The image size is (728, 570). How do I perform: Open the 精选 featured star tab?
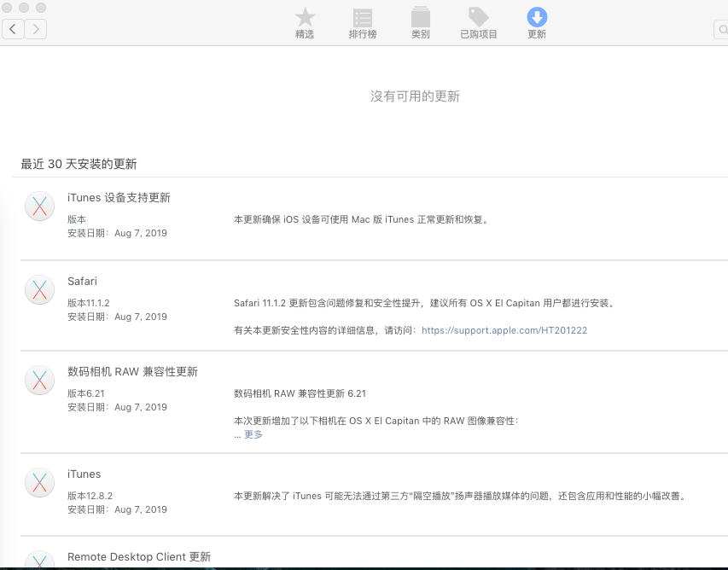pos(305,23)
